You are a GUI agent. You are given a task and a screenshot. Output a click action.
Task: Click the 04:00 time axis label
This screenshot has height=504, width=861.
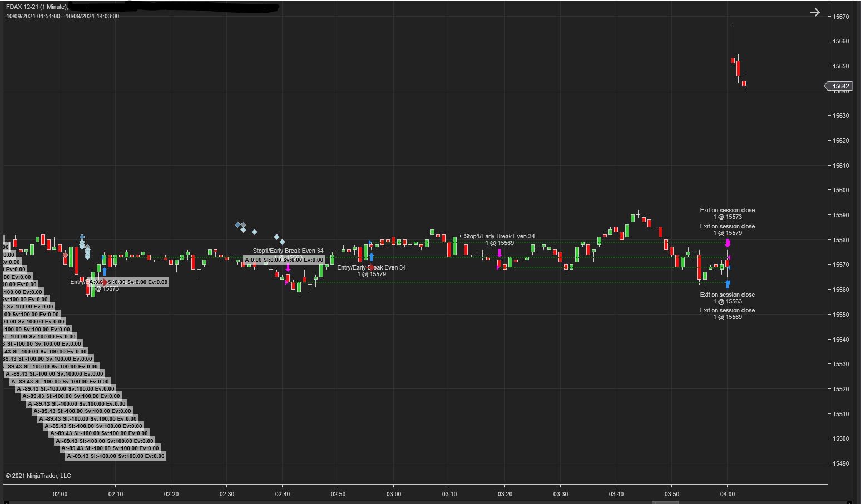point(728,494)
